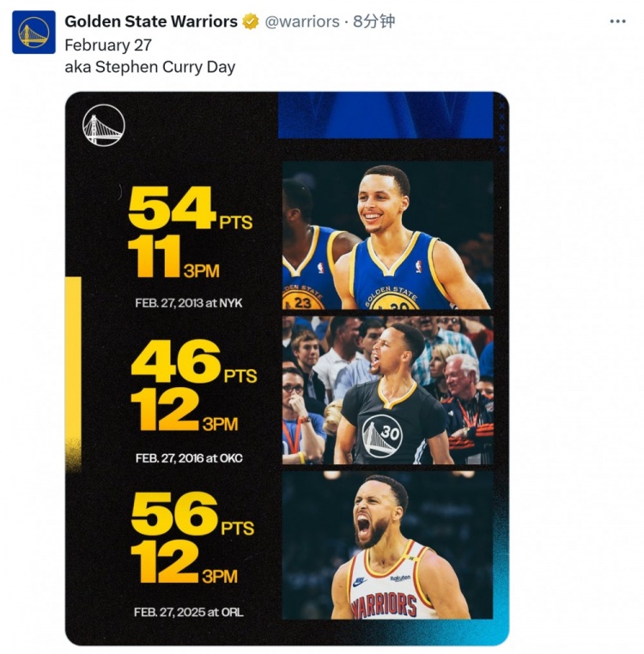644x654 pixels.
Task: Click the "February 27" tweet text
Action: pyautogui.click(x=111, y=45)
